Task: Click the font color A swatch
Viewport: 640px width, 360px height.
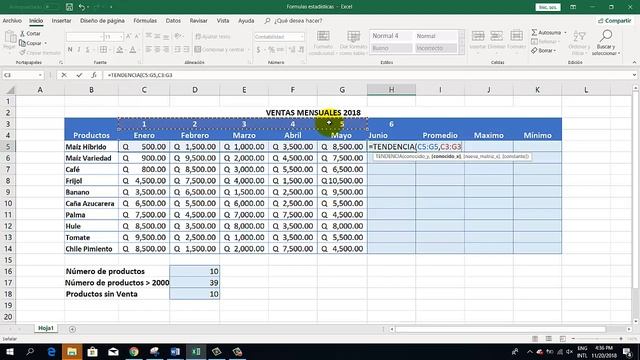Action: click(133, 50)
